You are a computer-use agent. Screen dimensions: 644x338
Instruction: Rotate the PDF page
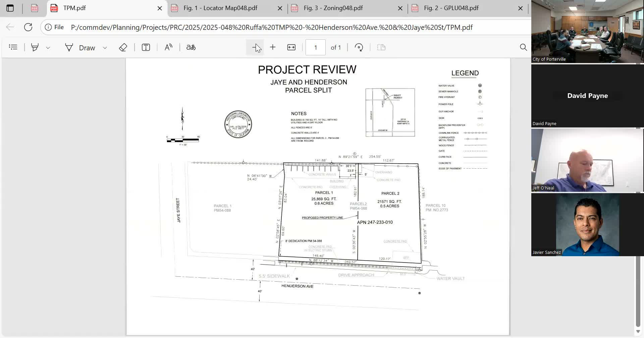[x=359, y=47]
